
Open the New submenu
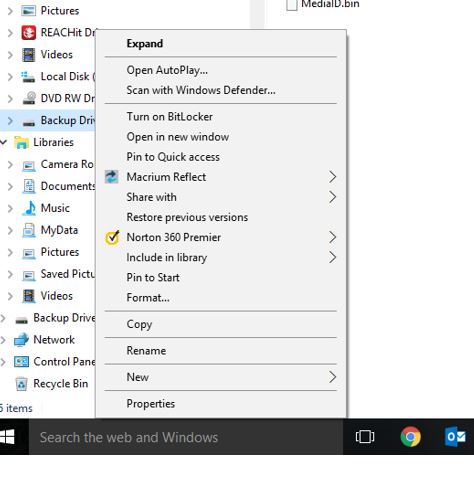click(x=221, y=377)
